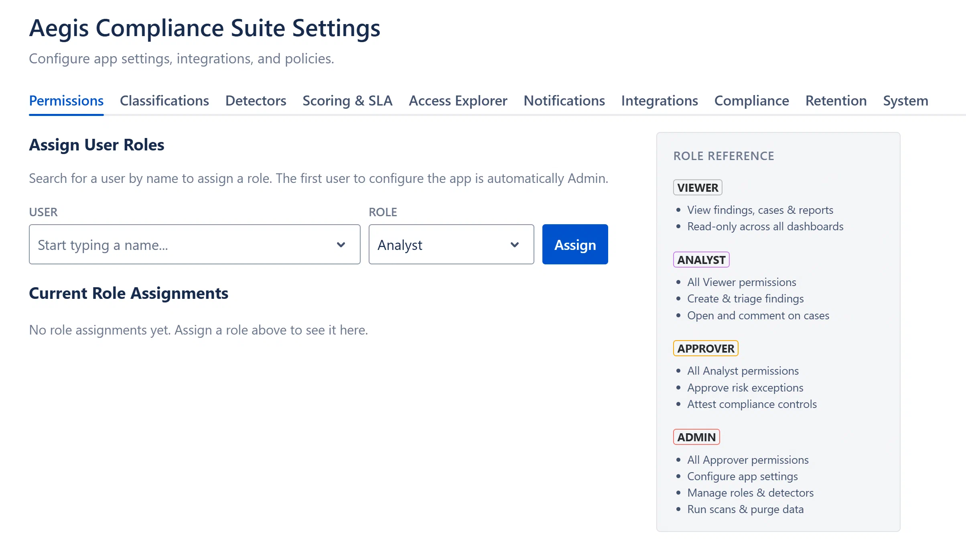Screen dimensions: 966x560
Task: Click the 'Configure app settings, integrations' subtitle
Action: tap(182, 59)
